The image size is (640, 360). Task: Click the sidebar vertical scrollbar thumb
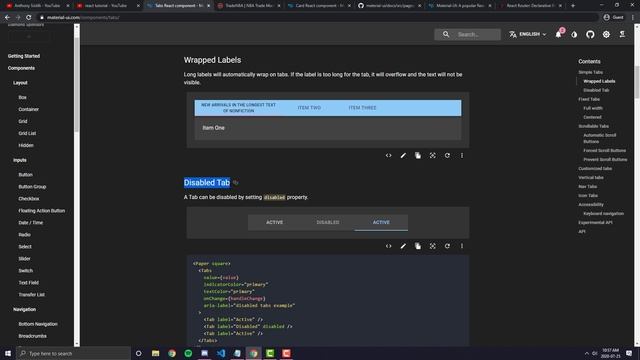pyautogui.click(x=77, y=84)
